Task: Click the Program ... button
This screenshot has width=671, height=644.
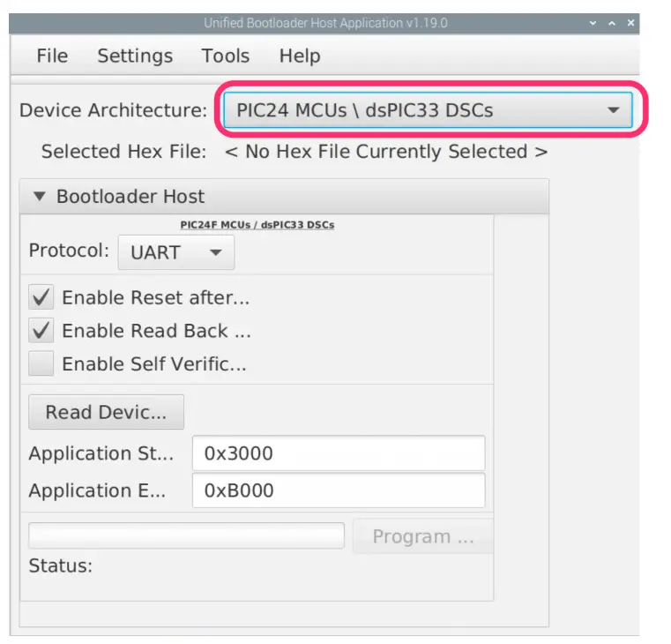Action: click(422, 536)
